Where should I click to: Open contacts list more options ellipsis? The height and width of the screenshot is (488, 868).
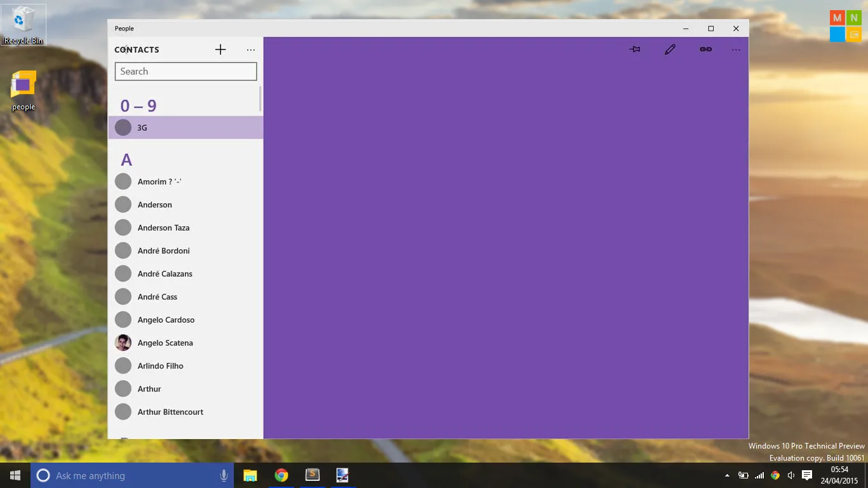pyautogui.click(x=251, y=50)
